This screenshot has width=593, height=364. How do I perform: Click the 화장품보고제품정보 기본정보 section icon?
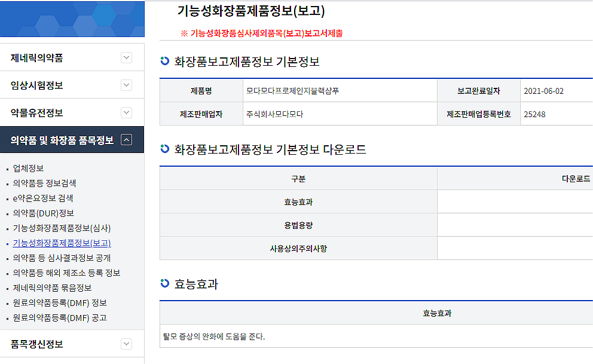(165, 61)
